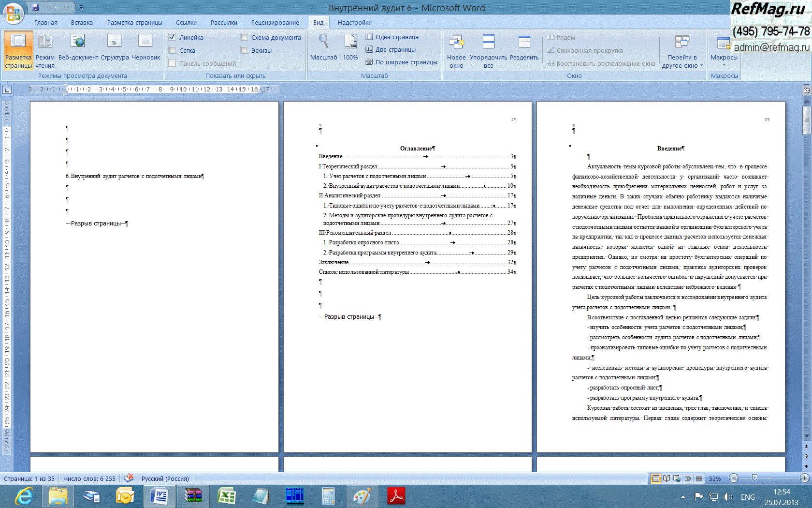Open the Insert (Вставка) ribbon tab
812x508 pixels.
click(x=82, y=23)
